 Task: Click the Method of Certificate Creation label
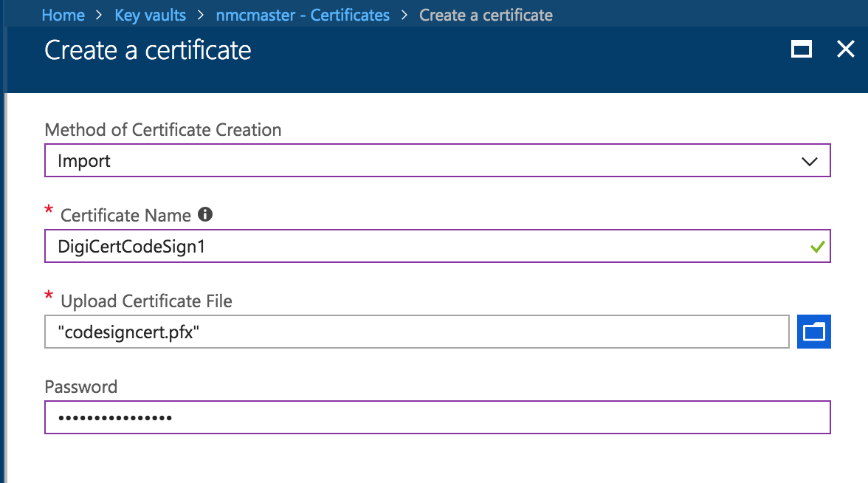click(x=162, y=130)
